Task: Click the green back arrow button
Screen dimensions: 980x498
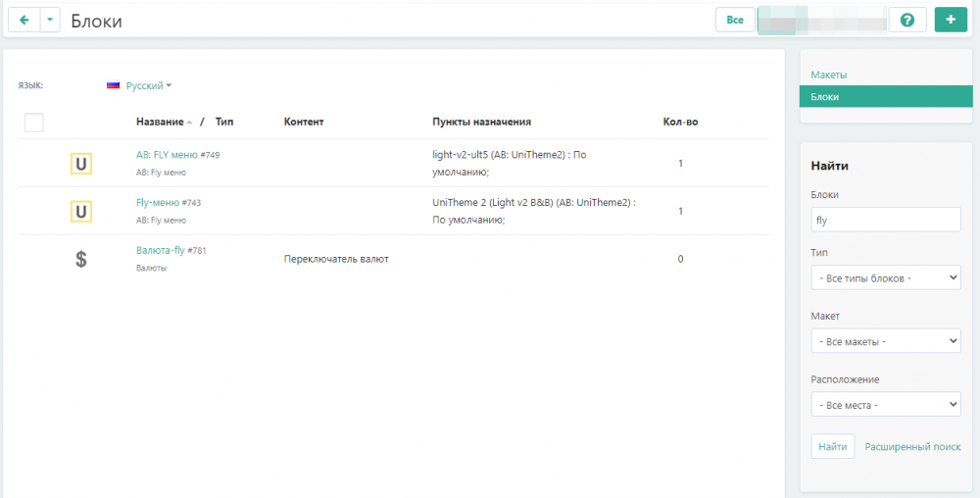Action: click(24, 21)
